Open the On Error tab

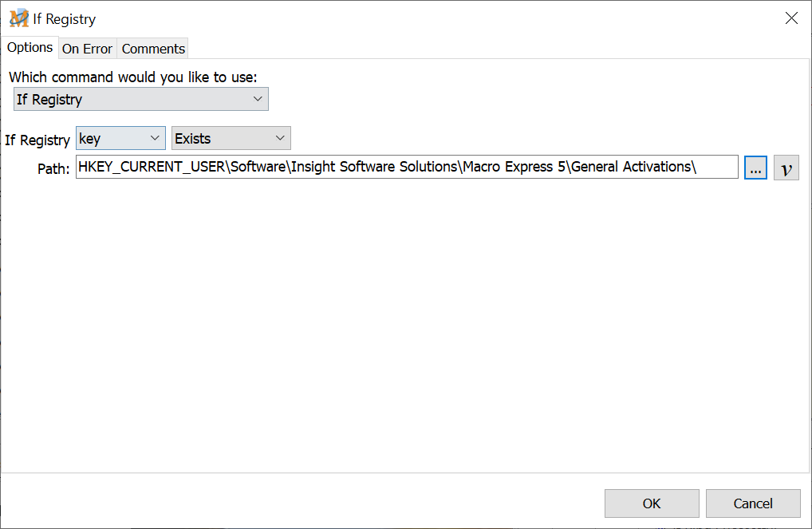[x=87, y=49]
